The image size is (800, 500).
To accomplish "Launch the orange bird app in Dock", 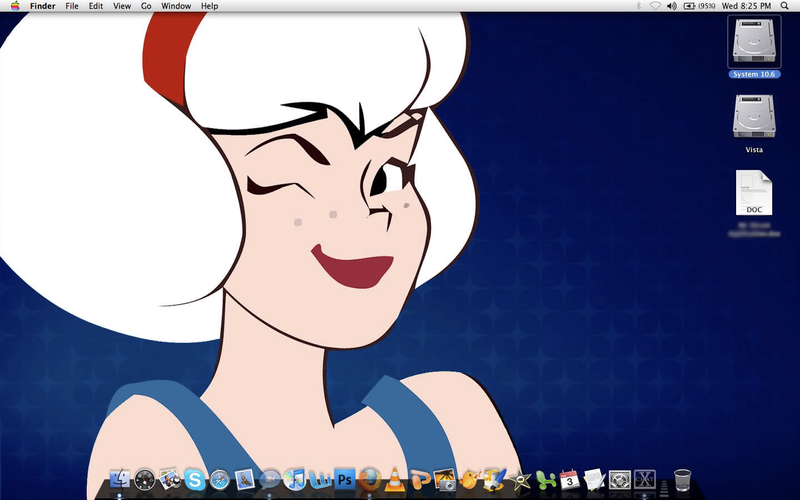I will point(469,480).
